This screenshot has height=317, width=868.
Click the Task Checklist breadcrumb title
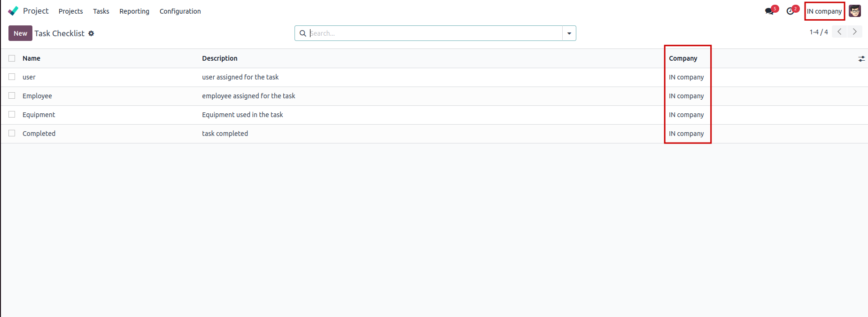click(59, 33)
